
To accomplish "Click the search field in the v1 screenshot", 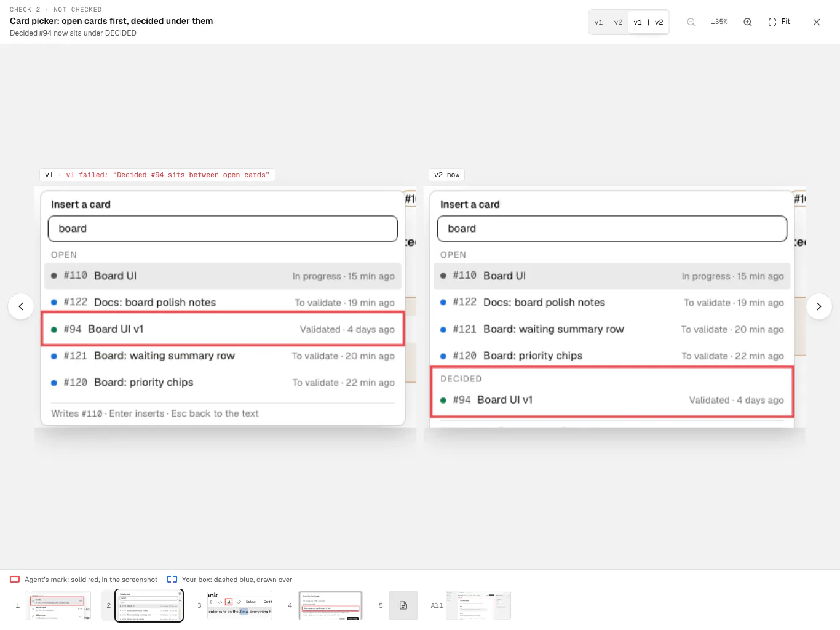I will pos(223,229).
